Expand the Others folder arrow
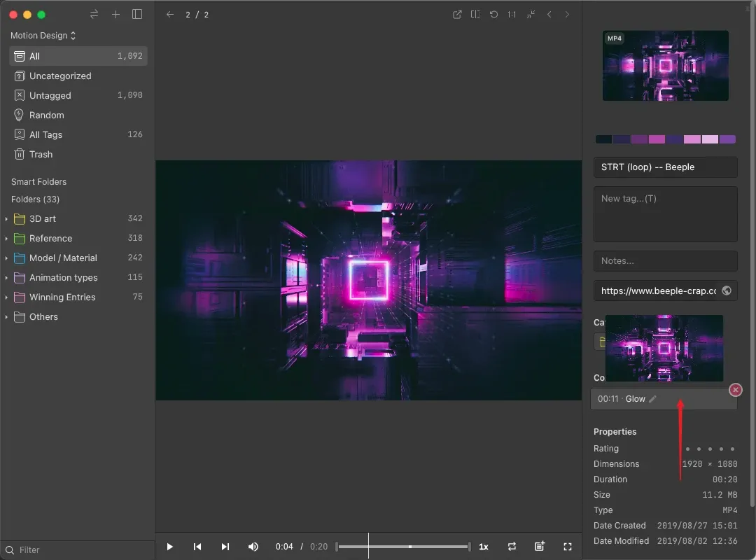756x560 pixels. pyautogui.click(x=6, y=317)
